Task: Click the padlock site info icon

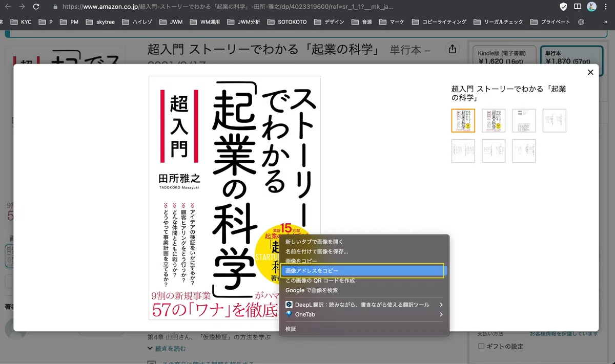Action: click(55, 7)
